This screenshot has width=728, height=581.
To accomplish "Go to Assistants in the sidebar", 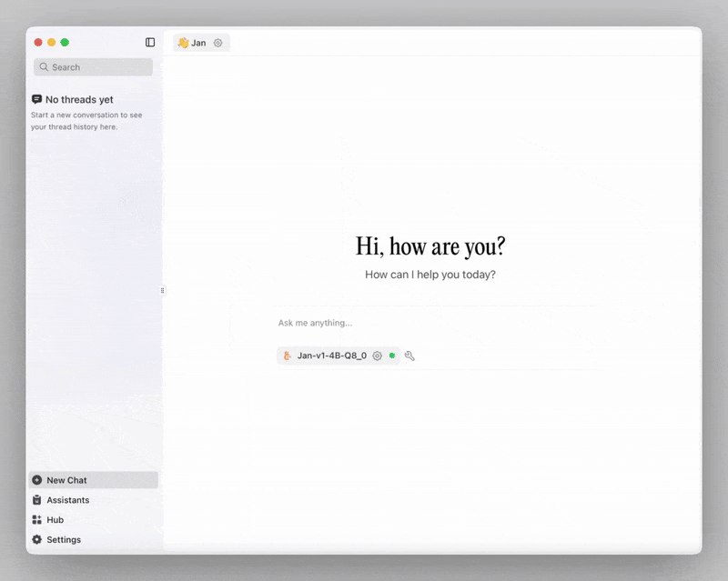I will pos(68,500).
